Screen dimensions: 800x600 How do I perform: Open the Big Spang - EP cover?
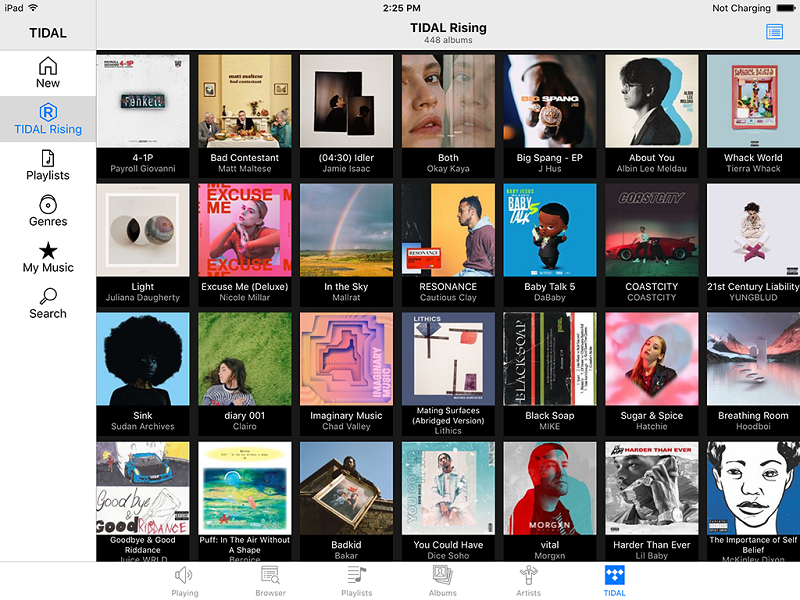(x=550, y=101)
